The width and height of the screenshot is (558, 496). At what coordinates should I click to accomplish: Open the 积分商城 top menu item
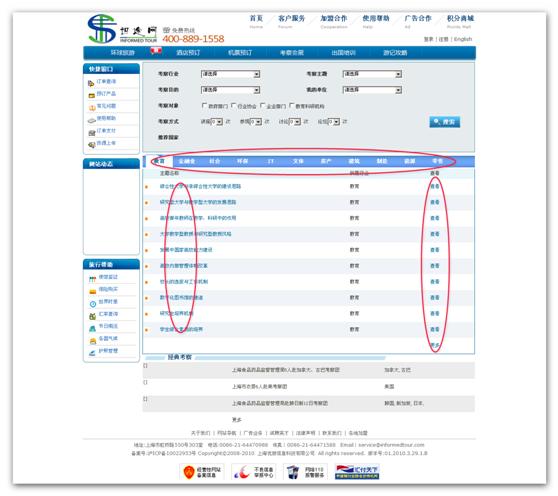tap(460, 19)
